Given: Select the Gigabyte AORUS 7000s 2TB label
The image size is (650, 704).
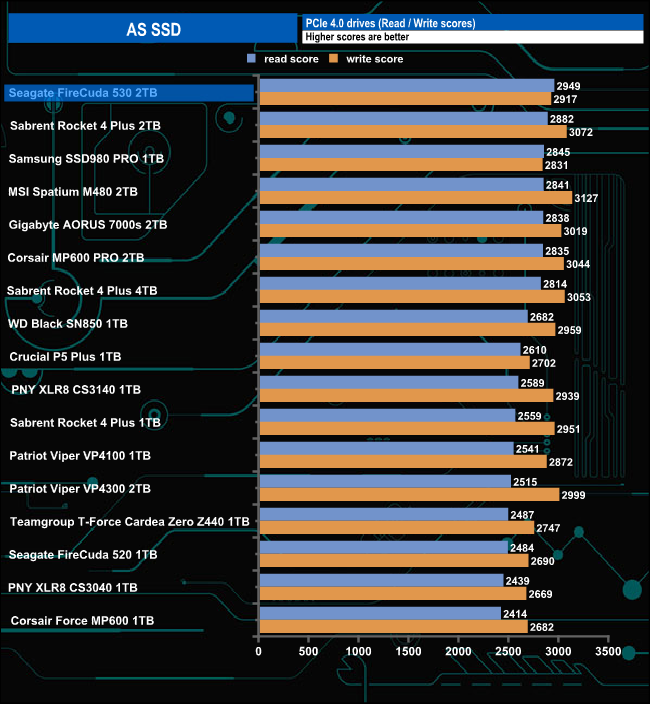Looking at the screenshot, I should (88, 225).
